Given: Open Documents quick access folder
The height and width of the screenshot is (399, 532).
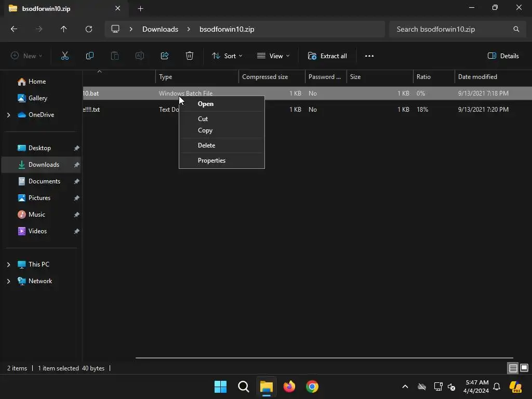Looking at the screenshot, I should coord(44,181).
